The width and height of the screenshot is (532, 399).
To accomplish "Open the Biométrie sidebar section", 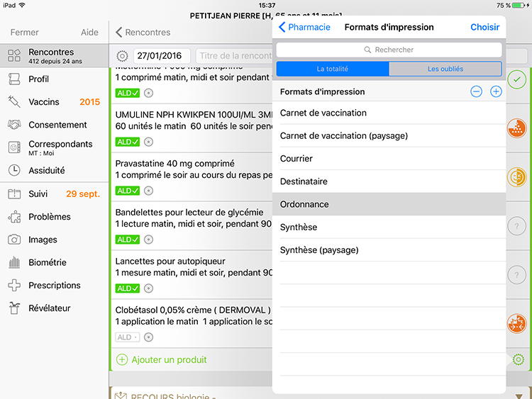I will 47,262.
